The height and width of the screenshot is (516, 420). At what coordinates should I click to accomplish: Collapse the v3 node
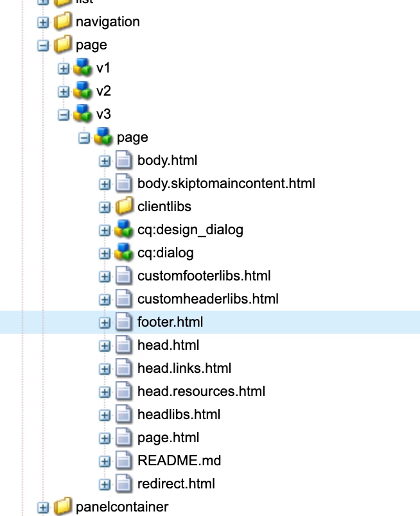click(x=63, y=115)
